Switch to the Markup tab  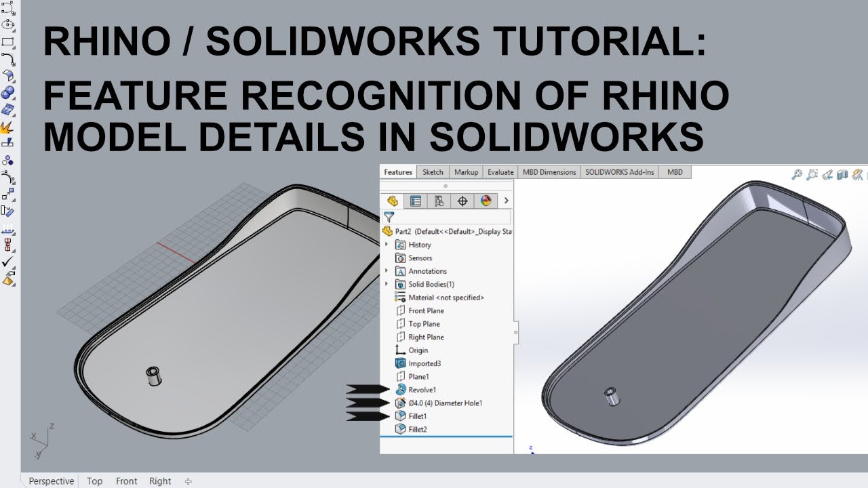tap(466, 172)
